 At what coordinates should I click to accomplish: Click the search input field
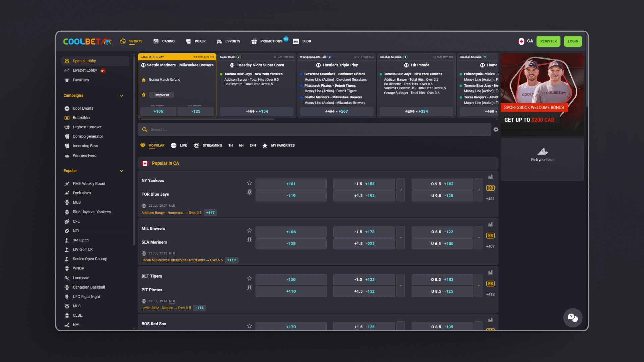(x=315, y=129)
